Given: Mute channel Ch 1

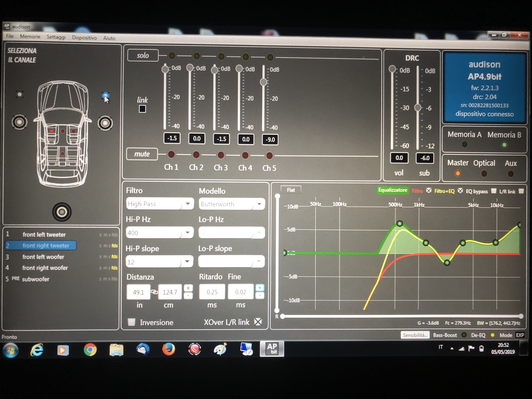Looking at the screenshot, I should pos(171,154).
